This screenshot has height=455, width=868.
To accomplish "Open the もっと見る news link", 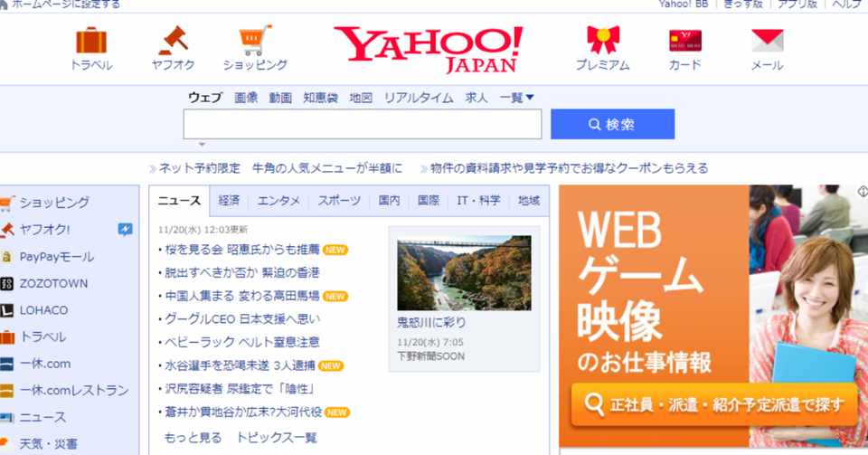I will tap(193, 437).
